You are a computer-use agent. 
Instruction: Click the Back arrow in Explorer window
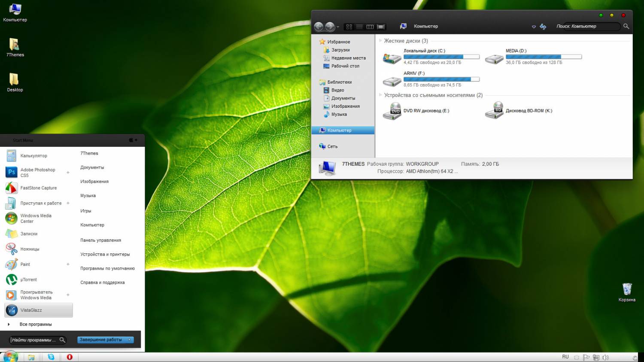pyautogui.click(x=319, y=27)
